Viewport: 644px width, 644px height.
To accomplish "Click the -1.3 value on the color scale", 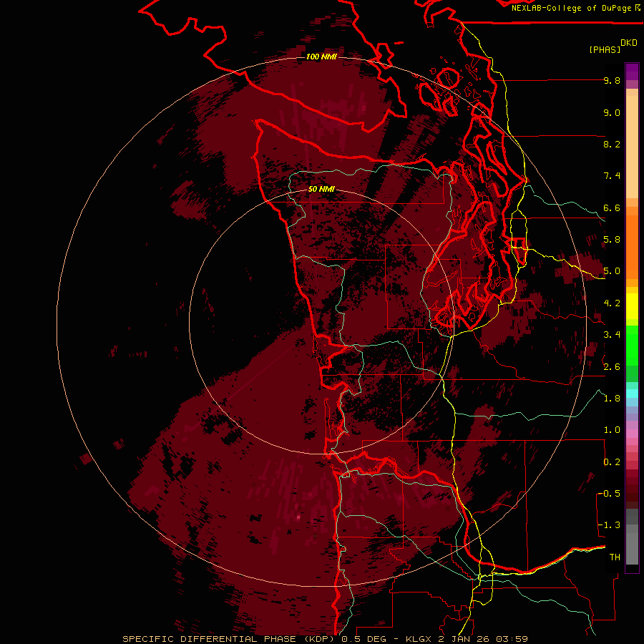I will tap(610, 525).
